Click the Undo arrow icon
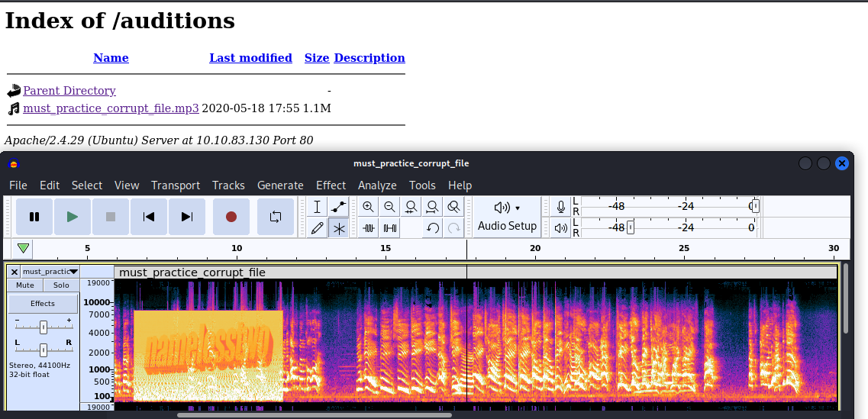The height and width of the screenshot is (419, 868). click(433, 227)
